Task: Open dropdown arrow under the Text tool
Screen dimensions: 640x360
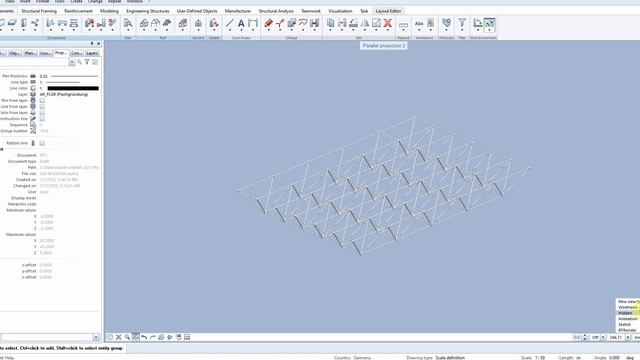Action: click(241, 31)
